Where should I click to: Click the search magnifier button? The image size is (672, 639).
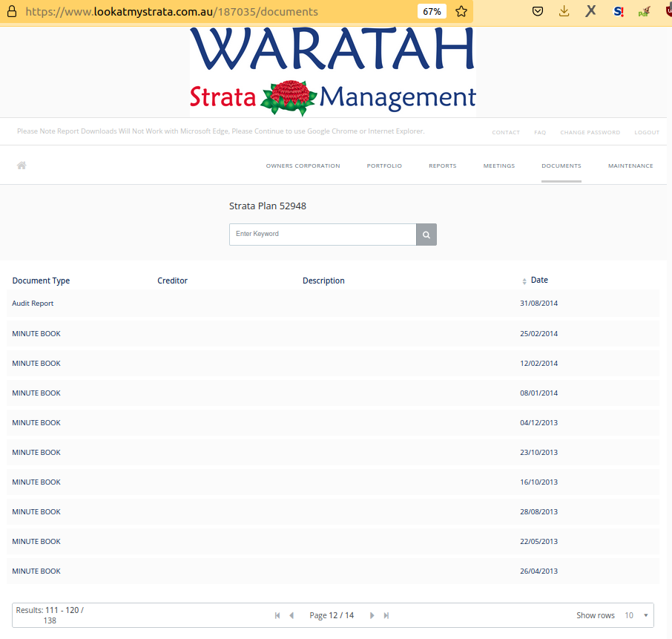(426, 235)
